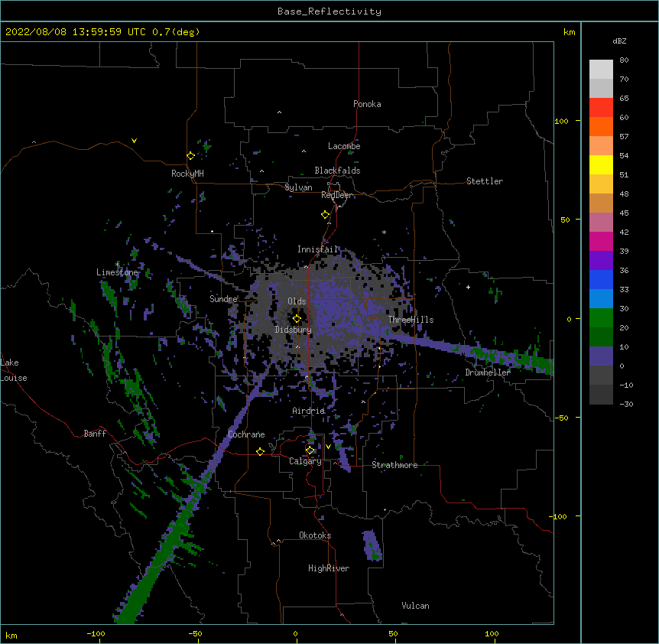Click the Base_Reflectivity title

pos(329,11)
